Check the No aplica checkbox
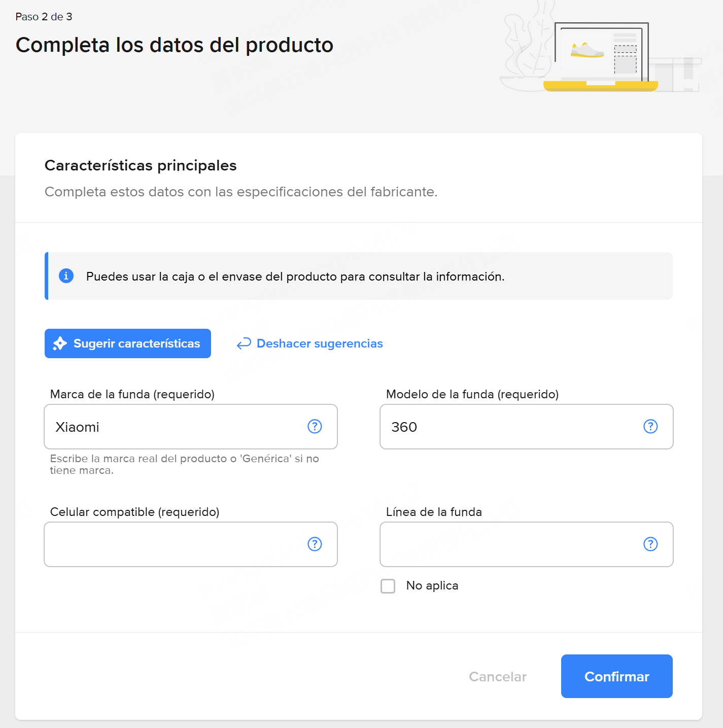Screen dimensions: 723x728 (388, 586)
